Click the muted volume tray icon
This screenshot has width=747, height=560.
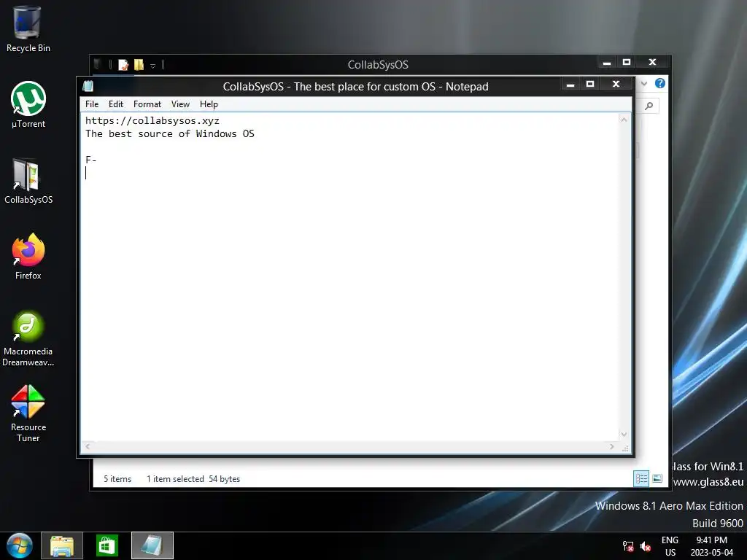(x=646, y=546)
